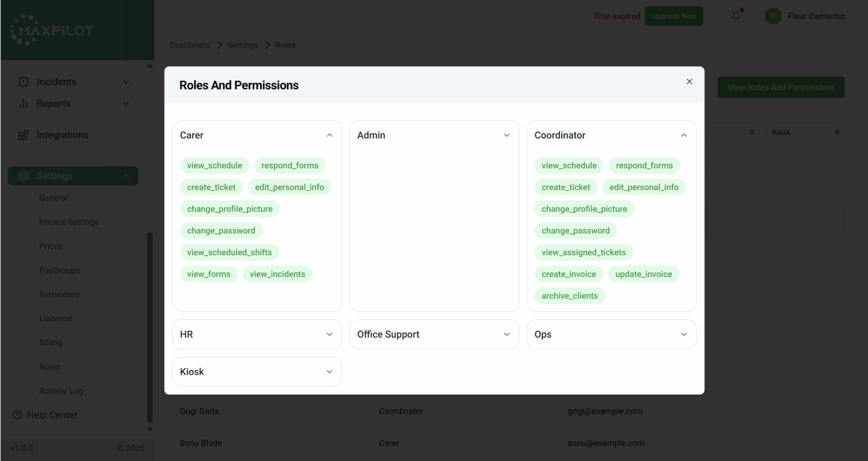Expand the Admin role panel
This screenshot has width=868, height=461.
(507, 135)
